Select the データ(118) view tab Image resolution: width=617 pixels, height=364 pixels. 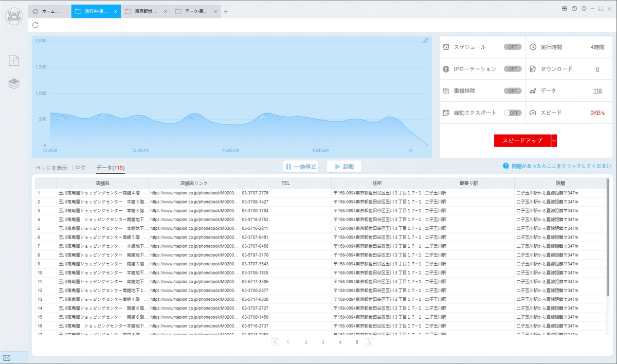click(x=111, y=168)
